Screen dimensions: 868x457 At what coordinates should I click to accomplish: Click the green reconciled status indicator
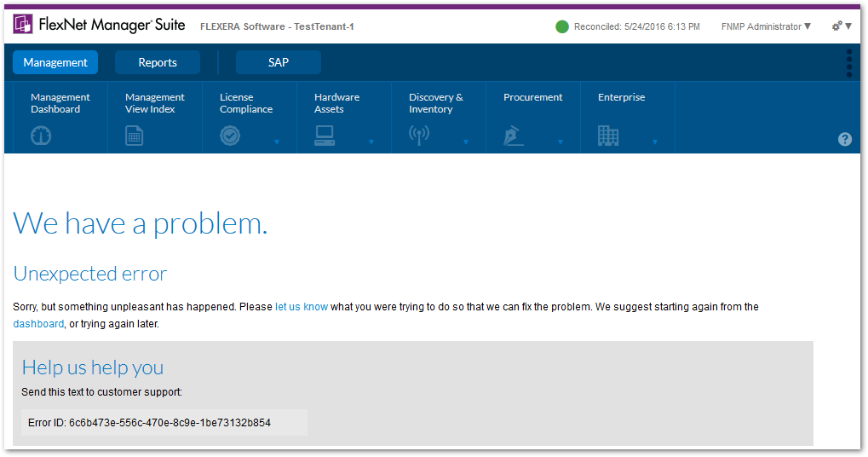(x=562, y=26)
